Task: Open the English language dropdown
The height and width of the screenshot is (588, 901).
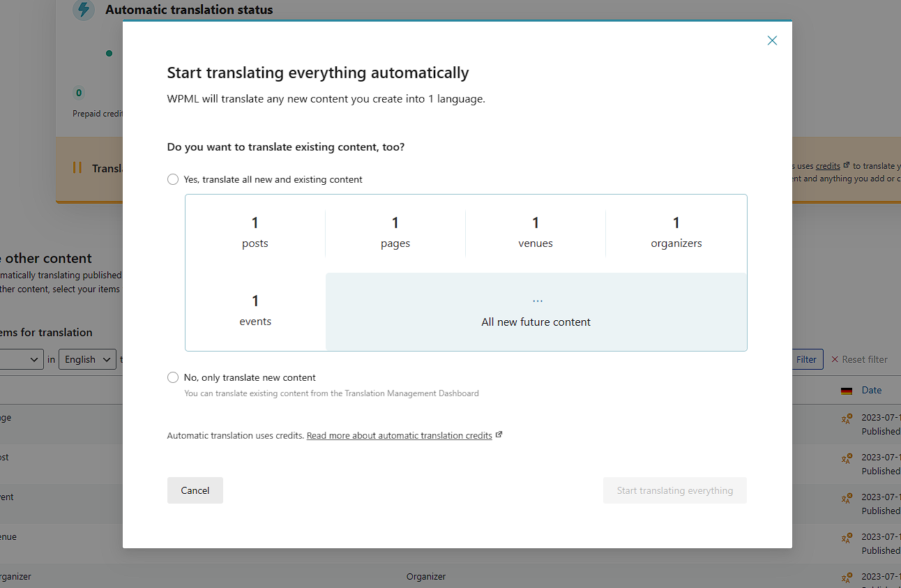Action: [87, 359]
